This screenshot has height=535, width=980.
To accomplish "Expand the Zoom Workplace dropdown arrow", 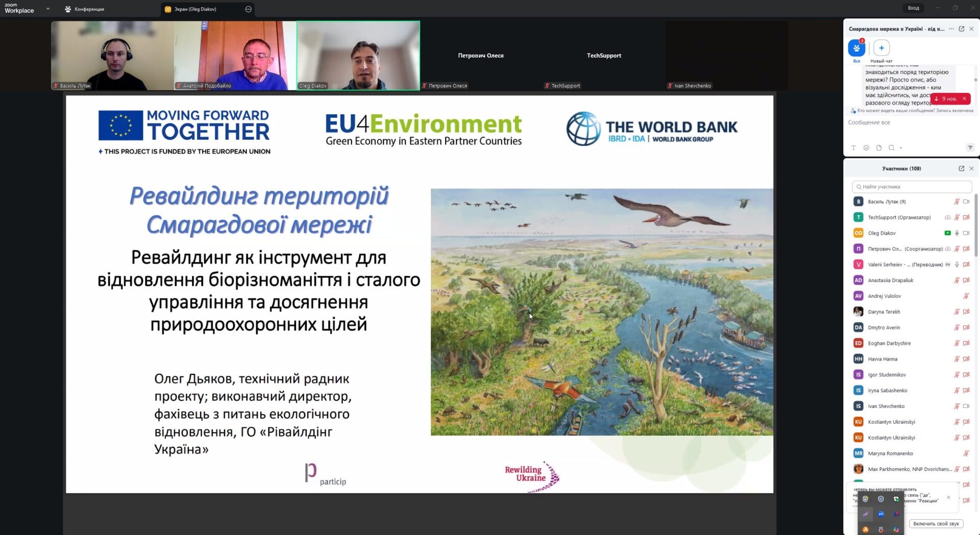I will 48,9.
